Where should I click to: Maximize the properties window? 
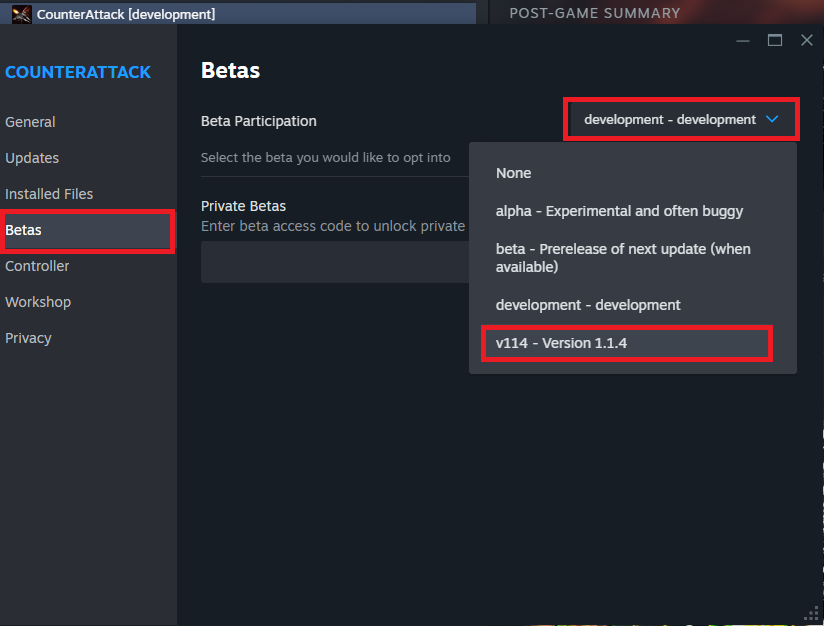click(x=774, y=41)
